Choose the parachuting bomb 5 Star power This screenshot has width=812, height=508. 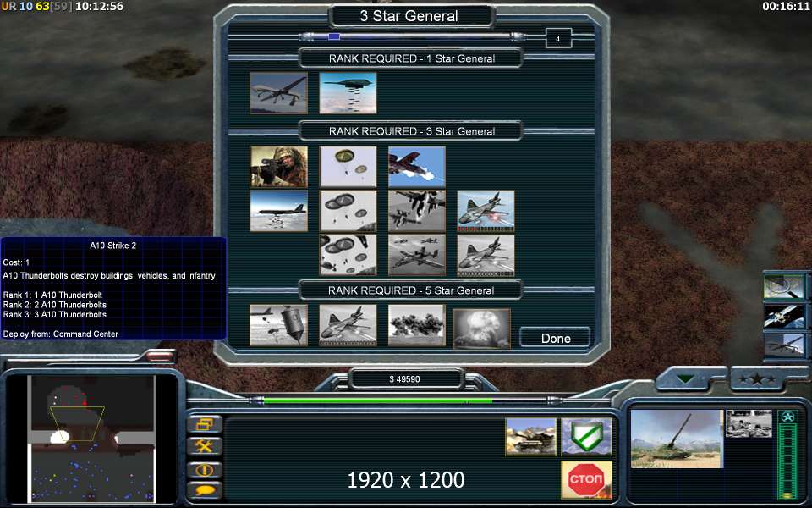click(x=278, y=325)
